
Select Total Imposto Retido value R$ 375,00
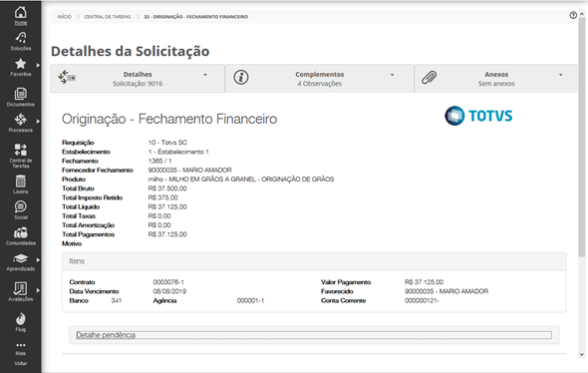[x=162, y=197]
